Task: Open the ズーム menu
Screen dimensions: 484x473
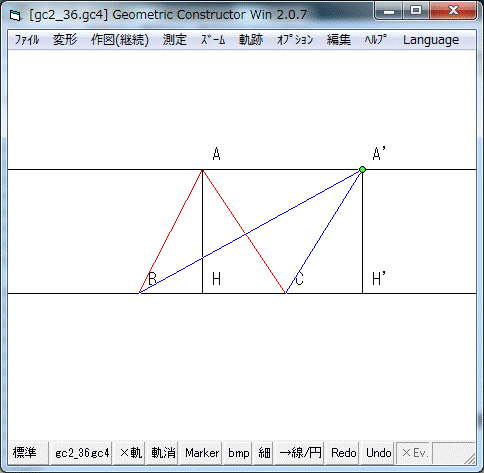Action: 213,40
